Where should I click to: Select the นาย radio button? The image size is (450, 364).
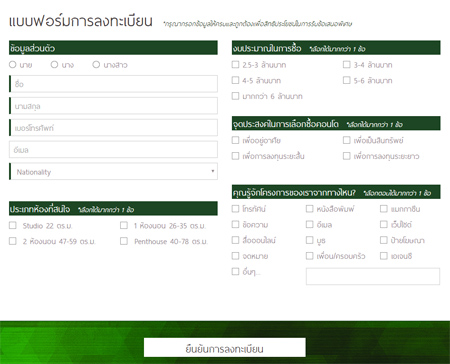click(12, 64)
